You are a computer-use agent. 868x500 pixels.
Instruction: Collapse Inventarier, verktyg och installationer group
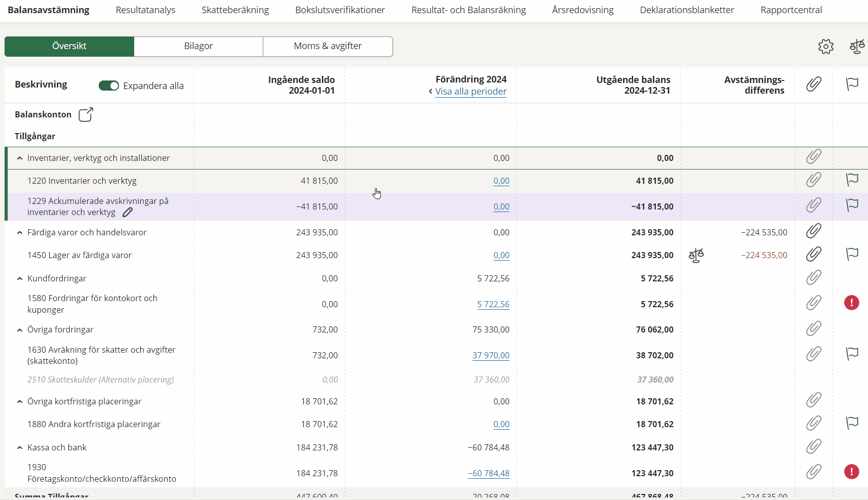pos(20,158)
